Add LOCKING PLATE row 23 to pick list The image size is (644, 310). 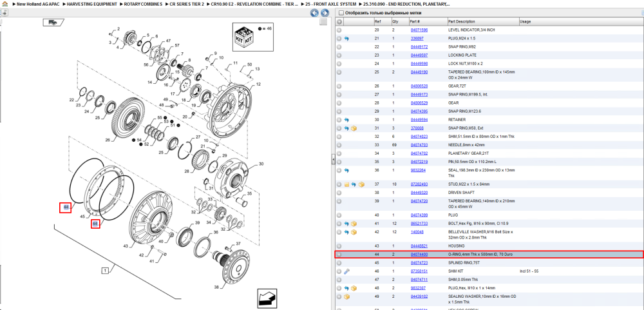pos(339,55)
